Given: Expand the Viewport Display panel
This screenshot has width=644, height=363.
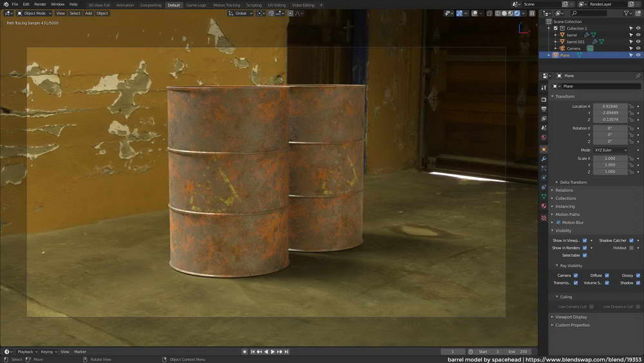Looking at the screenshot, I should point(571,317).
